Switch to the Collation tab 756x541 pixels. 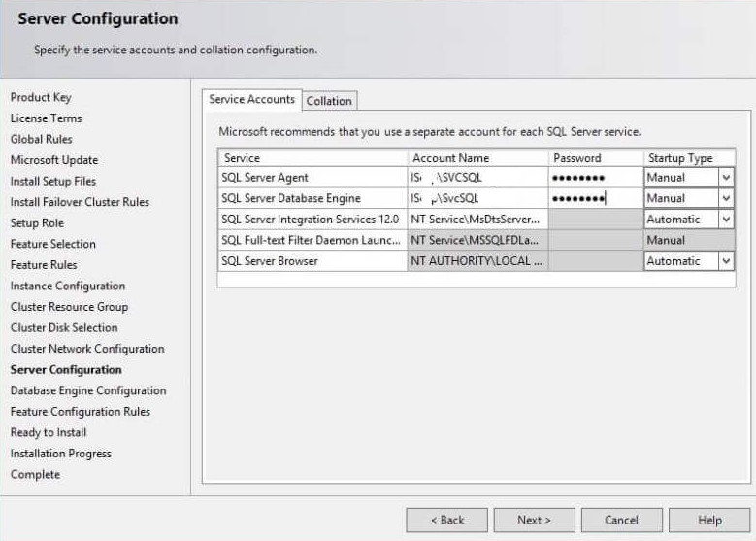pyautogui.click(x=329, y=101)
